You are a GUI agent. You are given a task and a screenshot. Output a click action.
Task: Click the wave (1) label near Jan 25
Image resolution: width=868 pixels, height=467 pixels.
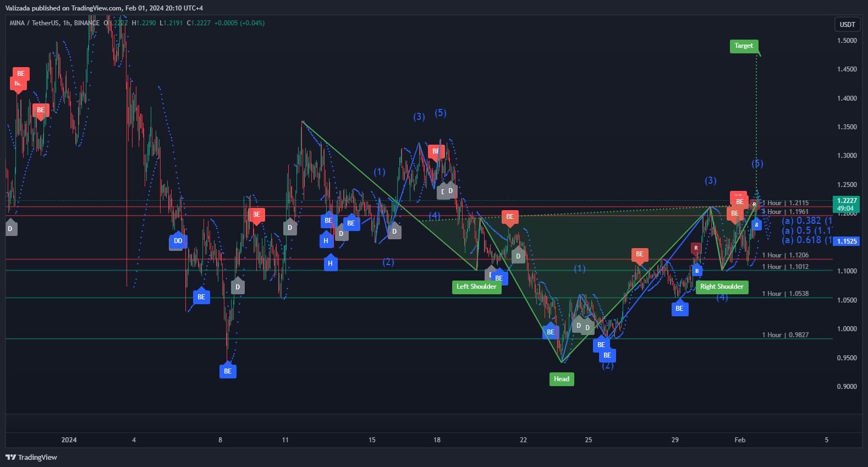[x=580, y=268]
